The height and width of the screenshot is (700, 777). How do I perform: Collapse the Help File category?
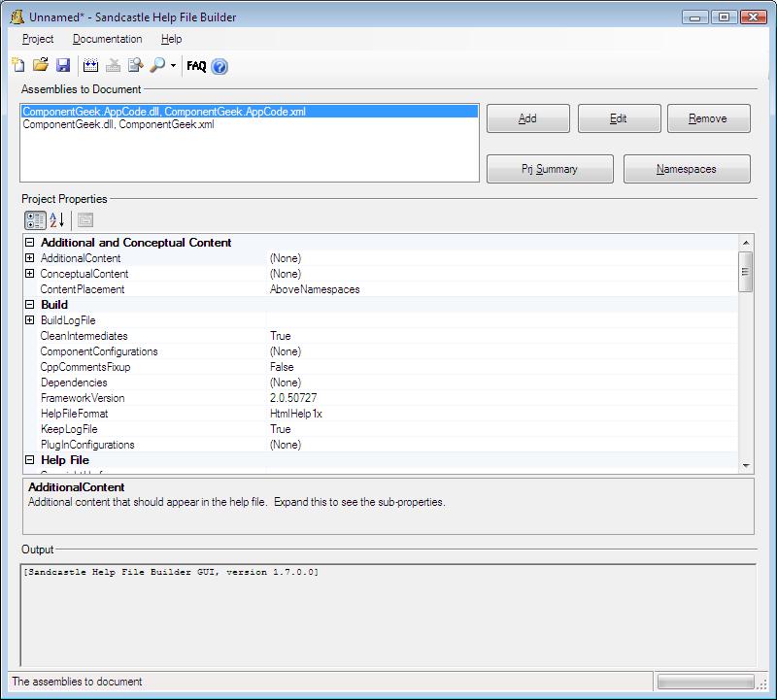[30, 460]
